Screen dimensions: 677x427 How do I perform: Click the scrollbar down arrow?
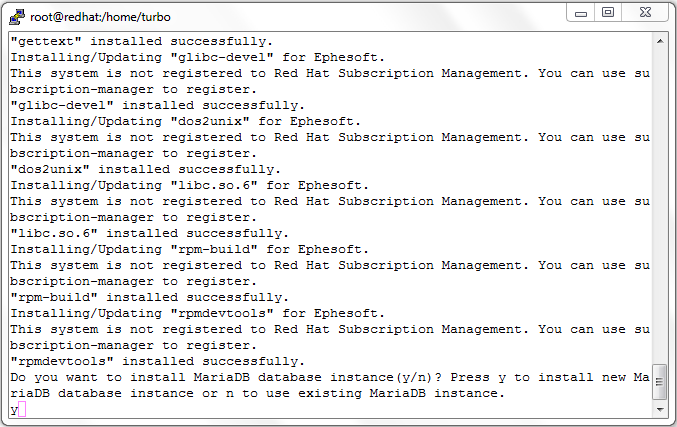660,409
